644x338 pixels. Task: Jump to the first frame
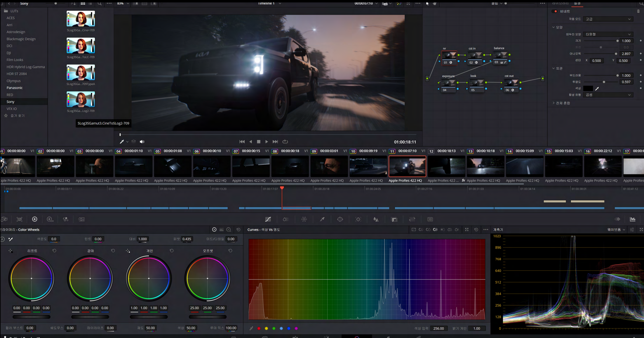(242, 142)
